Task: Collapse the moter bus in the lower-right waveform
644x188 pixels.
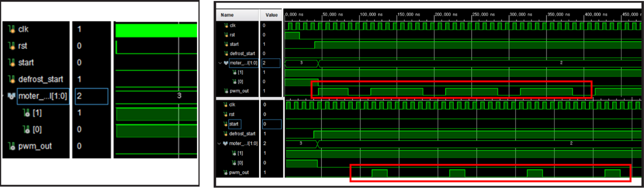Action: pyautogui.click(x=219, y=143)
